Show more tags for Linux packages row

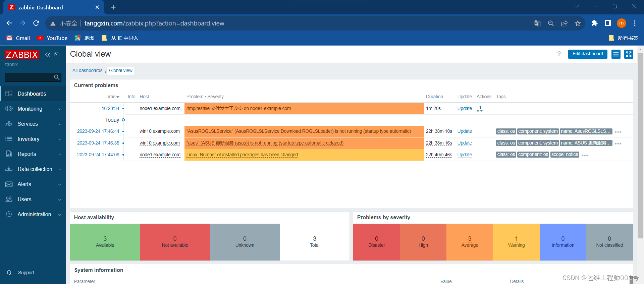click(585, 155)
